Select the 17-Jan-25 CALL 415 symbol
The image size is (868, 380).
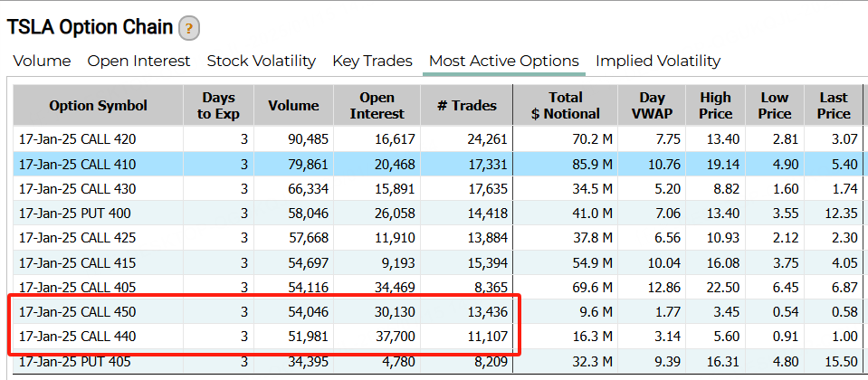78,262
